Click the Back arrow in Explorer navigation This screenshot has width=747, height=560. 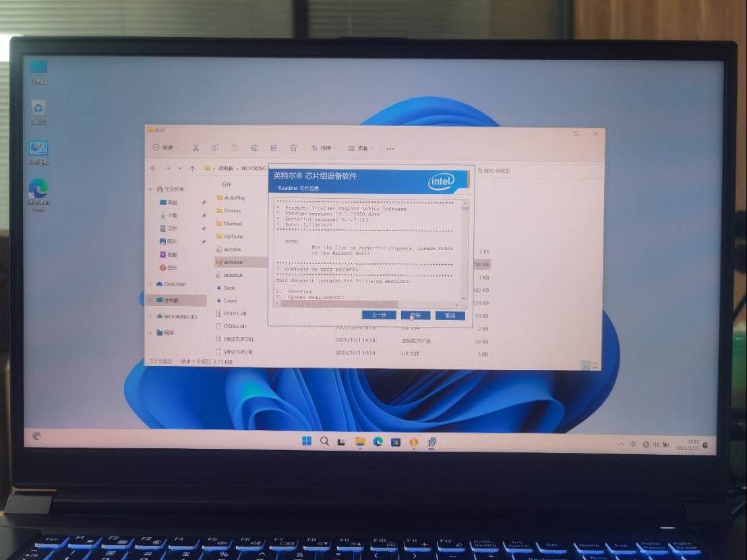point(154,168)
